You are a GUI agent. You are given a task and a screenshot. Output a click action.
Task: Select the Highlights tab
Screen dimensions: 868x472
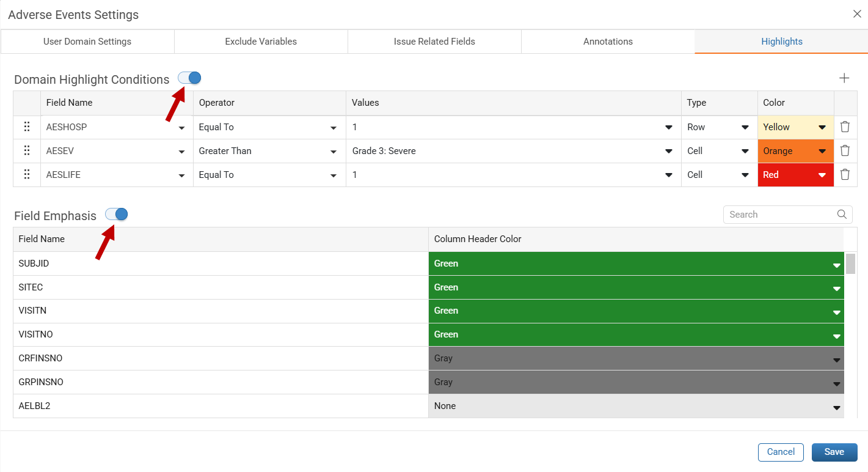tap(781, 42)
